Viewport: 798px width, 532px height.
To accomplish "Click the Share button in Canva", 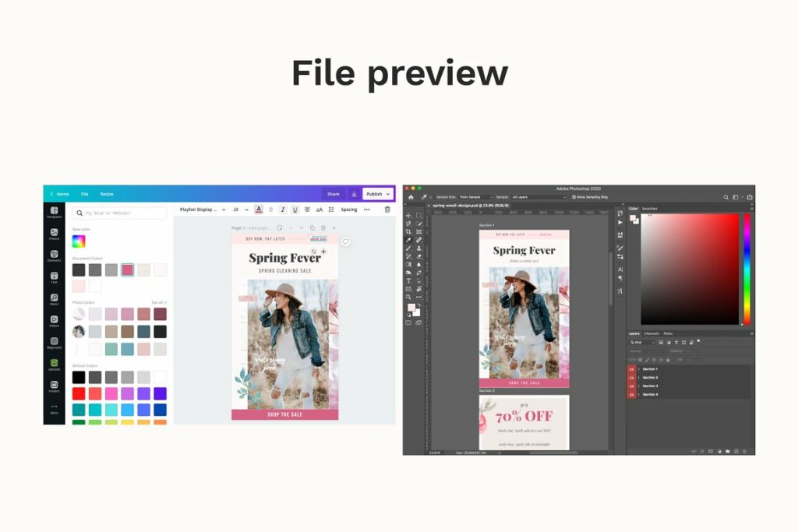I will tap(333, 194).
